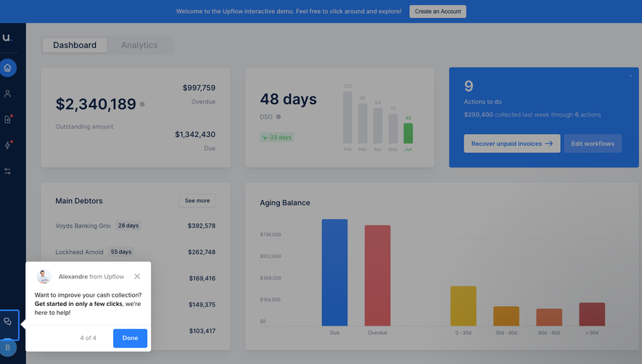642x364 pixels.
Task: Switch to the Dashboard tab
Action: (x=75, y=45)
